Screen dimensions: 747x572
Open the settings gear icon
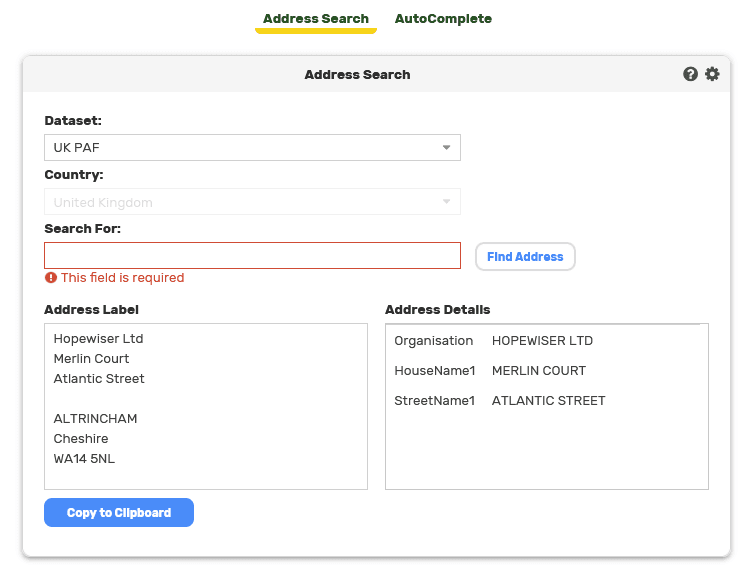pyautogui.click(x=712, y=74)
